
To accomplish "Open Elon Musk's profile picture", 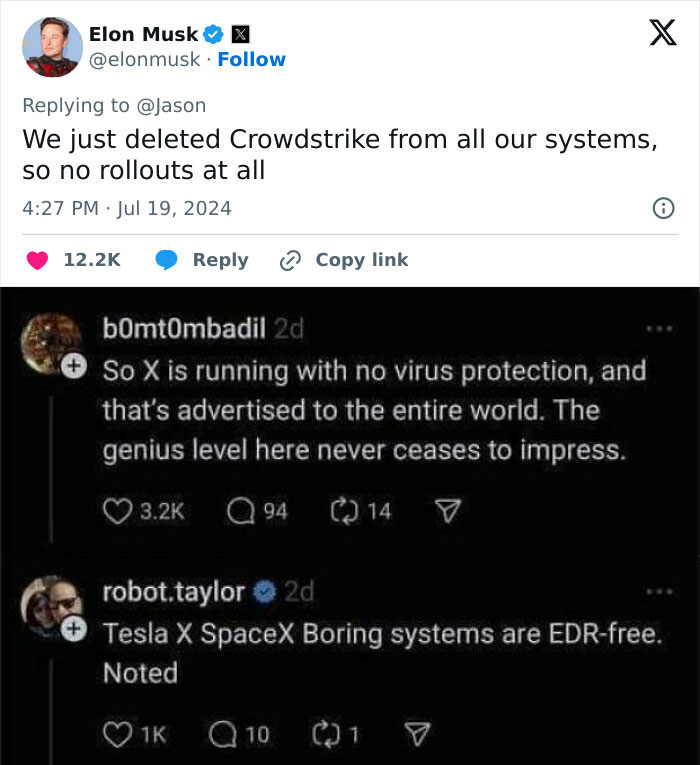I will point(52,46).
